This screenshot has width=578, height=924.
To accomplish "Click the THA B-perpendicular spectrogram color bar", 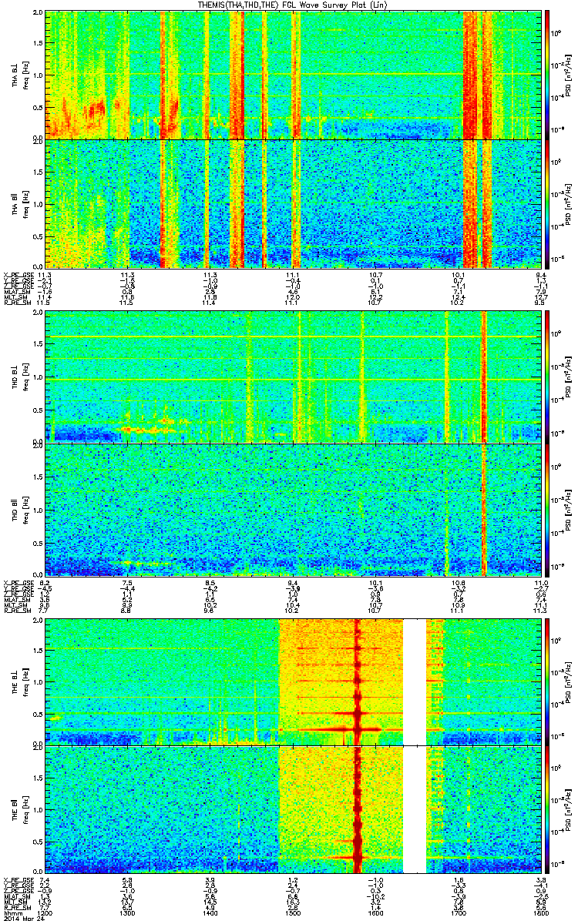I will (x=548, y=74).
